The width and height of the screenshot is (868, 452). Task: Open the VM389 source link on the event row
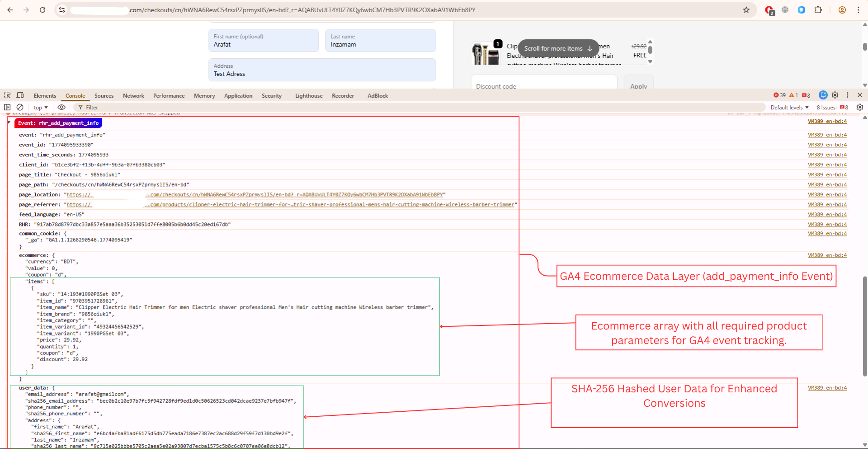(827, 135)
